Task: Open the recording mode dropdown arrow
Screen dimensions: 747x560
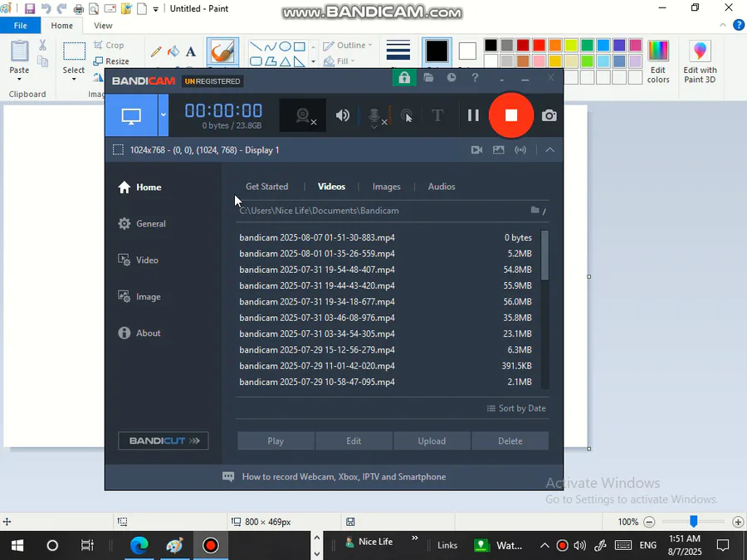Action: coord(164,115)
